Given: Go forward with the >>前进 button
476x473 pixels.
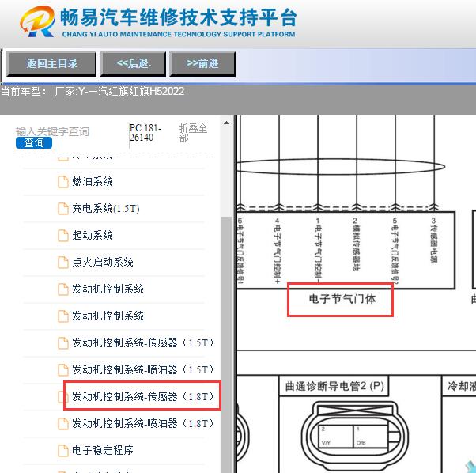Looking at the screenshot, I should click(x=202, y=64).
